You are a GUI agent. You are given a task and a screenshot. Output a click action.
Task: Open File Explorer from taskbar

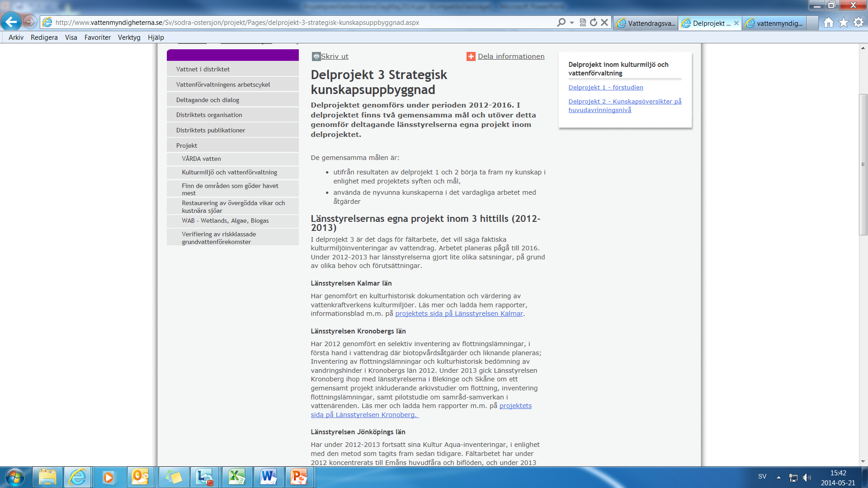click(47, 477)
